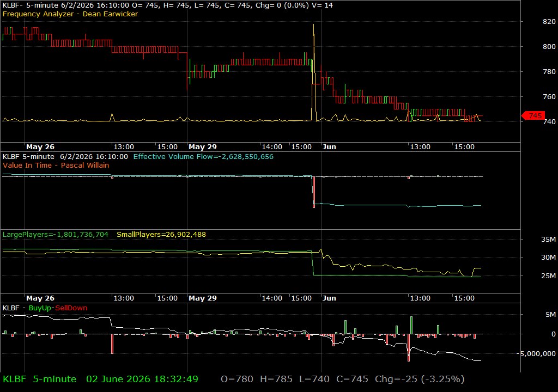Click the 25M axis label
Screen dimensions: 558x392
point(548,275)
